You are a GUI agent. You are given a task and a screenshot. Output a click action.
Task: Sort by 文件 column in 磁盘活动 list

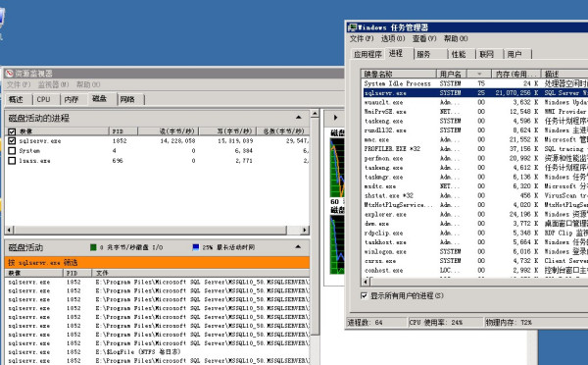pyautogui.click(x=201, y=273)
